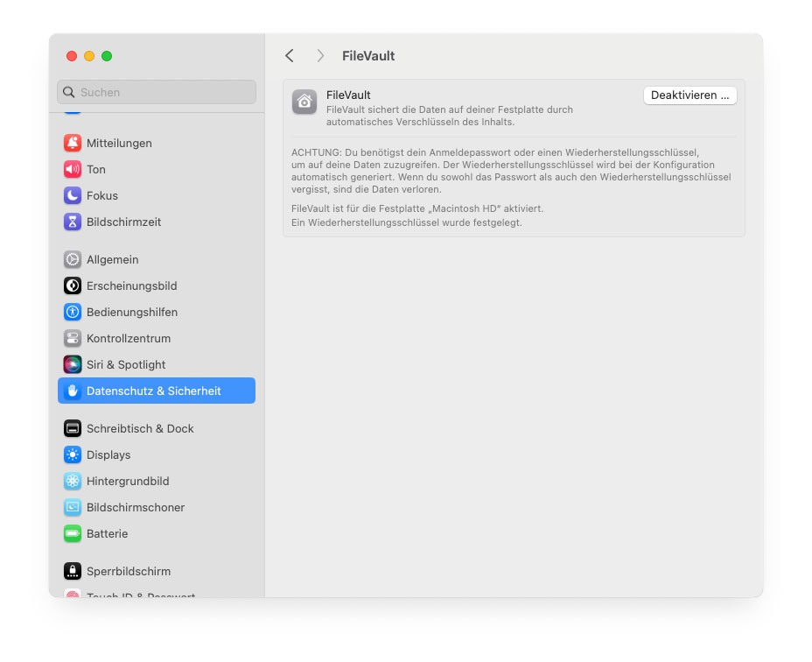Click the Fokus moon icon
The width and height of the screenshot is (812, 662).
73,195
